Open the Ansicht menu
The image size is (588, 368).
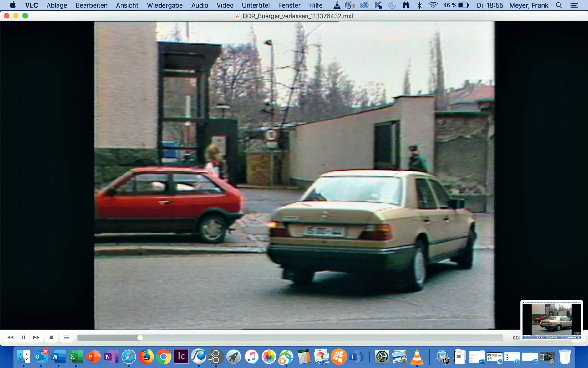click(127, 5)
